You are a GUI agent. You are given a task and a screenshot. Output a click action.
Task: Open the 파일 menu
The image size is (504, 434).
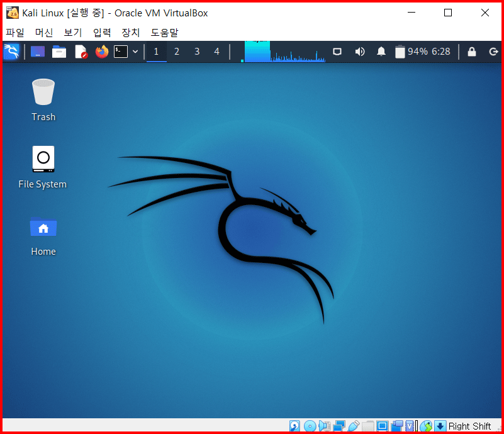pos(15,33)
